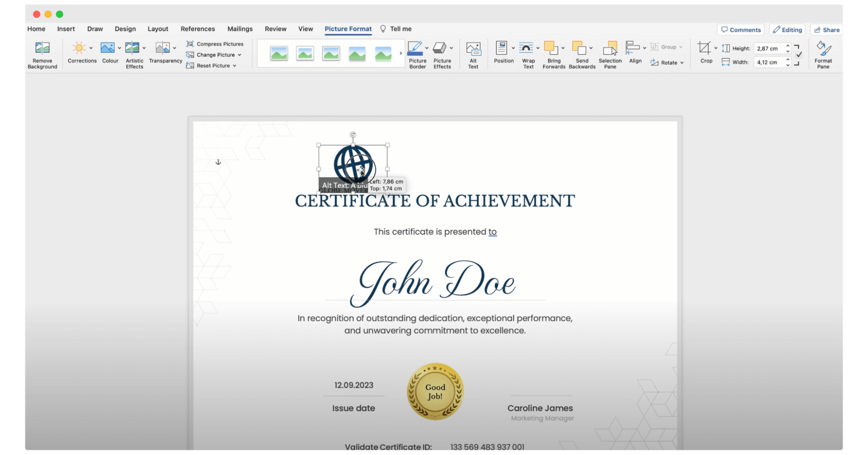Click the Share button
This screenshot has height=455, width=868.
(x=827, y=30)
